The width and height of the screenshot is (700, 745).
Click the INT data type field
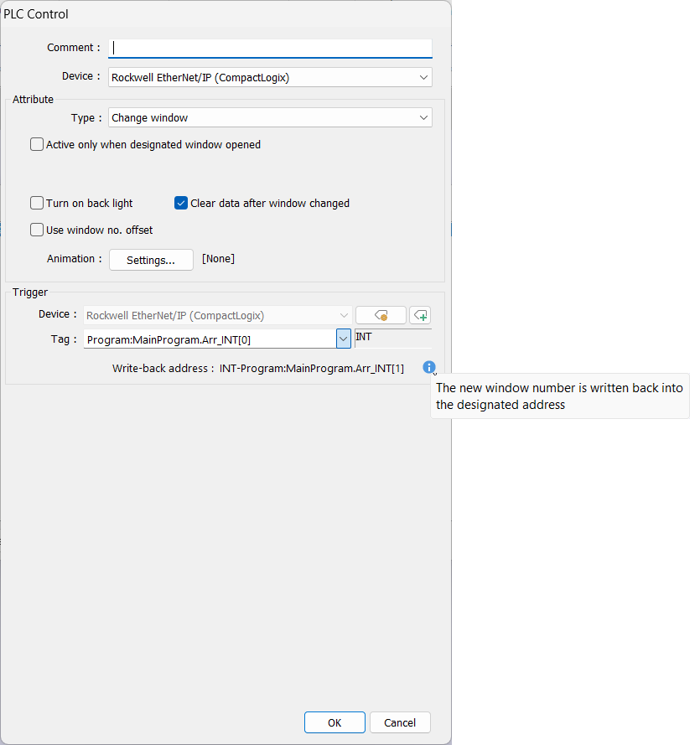coord(392,338)
